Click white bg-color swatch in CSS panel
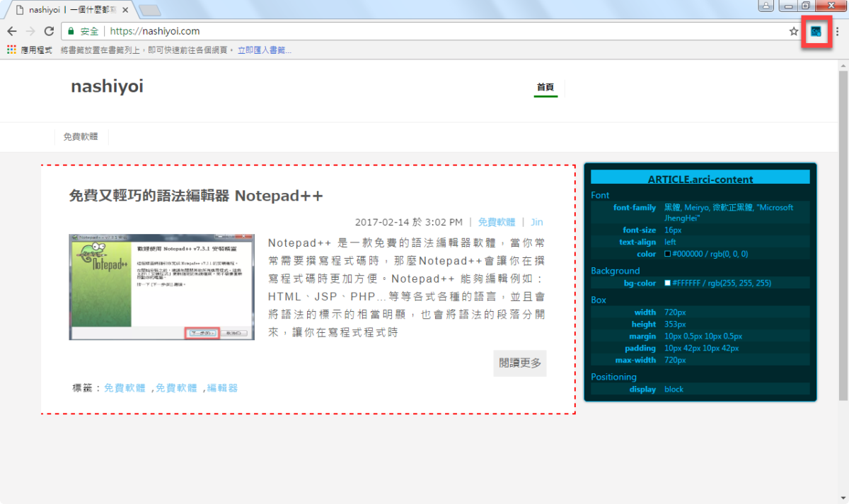The image size is (849, 504). 667,283
